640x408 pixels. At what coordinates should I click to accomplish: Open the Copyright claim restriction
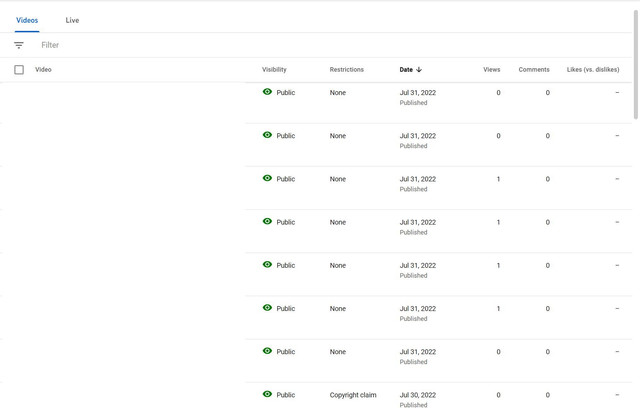[353, 395]
